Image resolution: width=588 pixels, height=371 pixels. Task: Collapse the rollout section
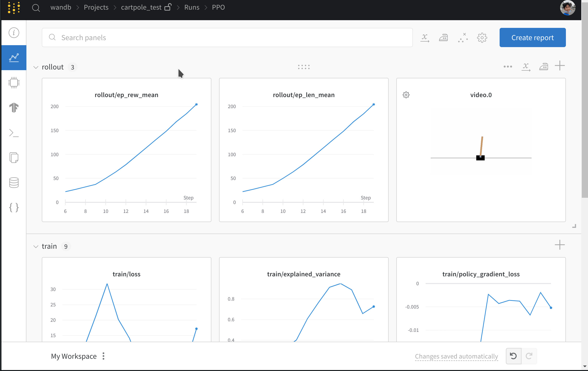(36, 67)
